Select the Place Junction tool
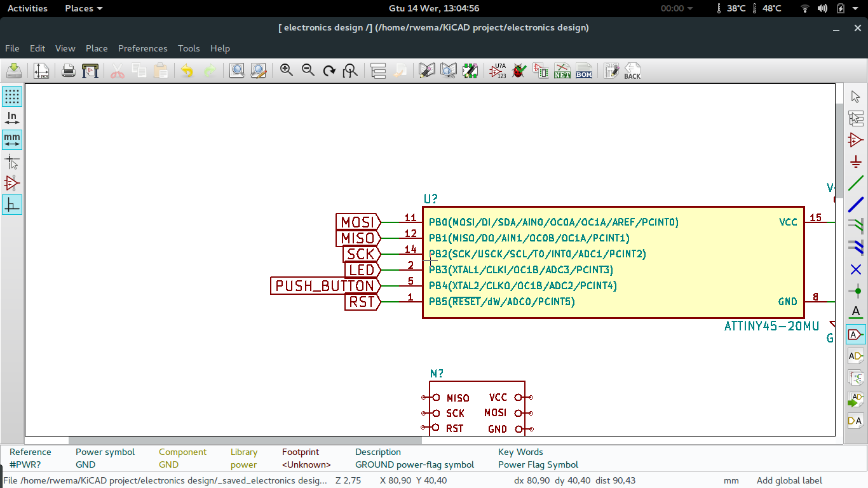The image size is (868, 488). (x=856, y=290)
